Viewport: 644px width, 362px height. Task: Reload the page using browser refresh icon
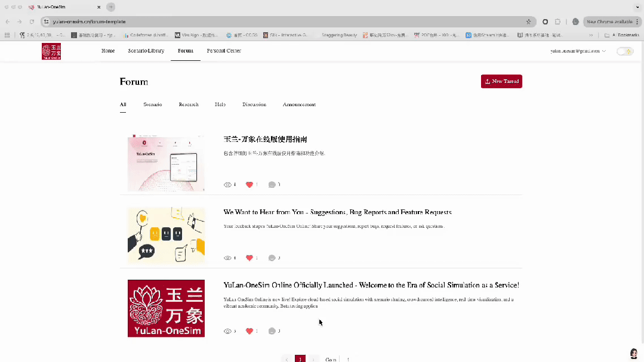pyautogui.click(x=32, y=21)
